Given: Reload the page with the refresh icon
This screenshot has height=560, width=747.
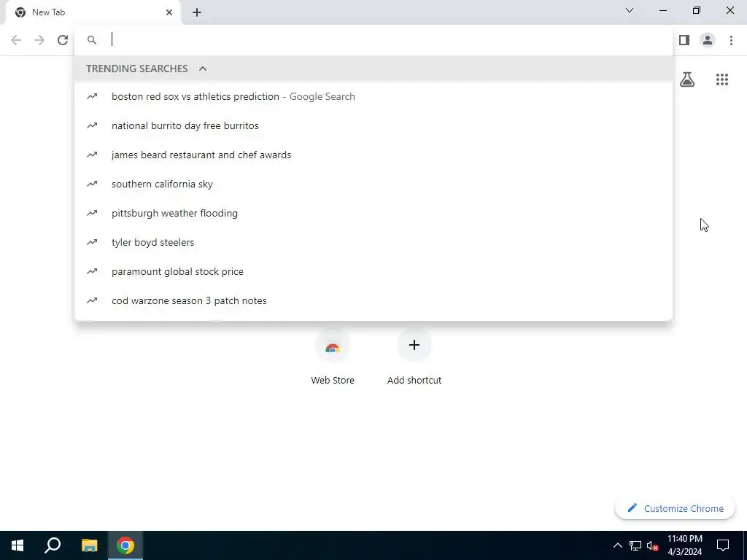Looking at the screenshot, I should pos(63,40).
